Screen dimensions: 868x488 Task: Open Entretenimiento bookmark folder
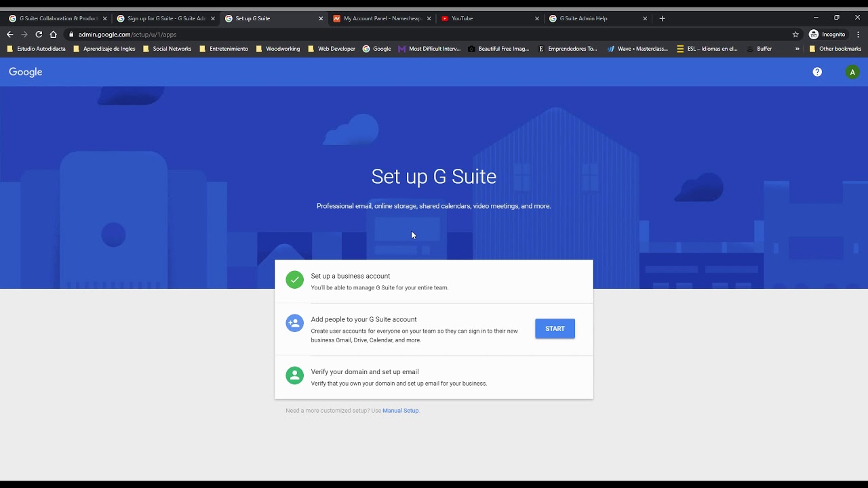pyautogui.click(x=223, y=49)
